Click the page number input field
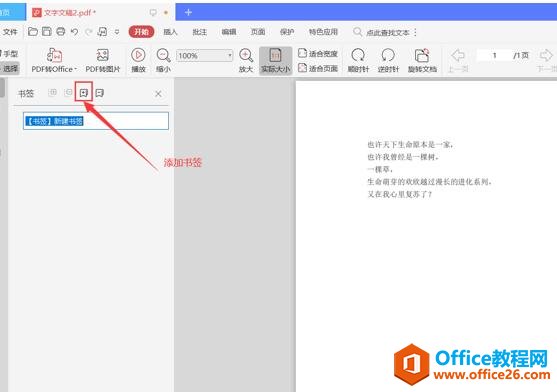557x392 pixels. coord(494,55)
